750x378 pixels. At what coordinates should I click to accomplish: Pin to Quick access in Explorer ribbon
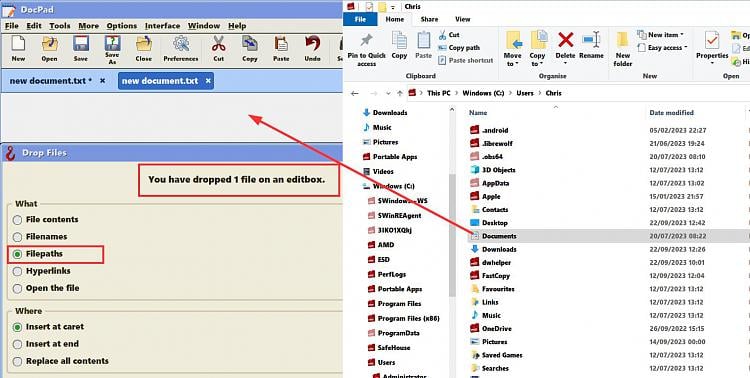coord(367,49)
